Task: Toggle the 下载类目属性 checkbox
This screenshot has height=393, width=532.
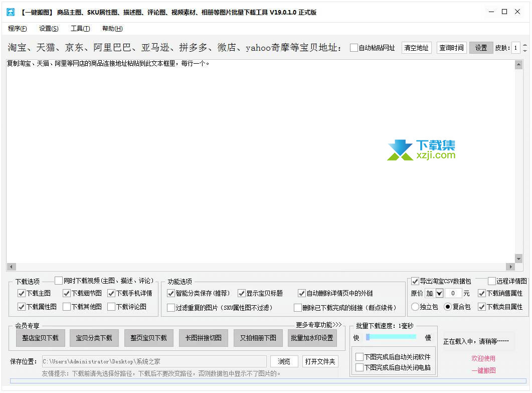Action: pyautogui.click(x=482, y=307)
